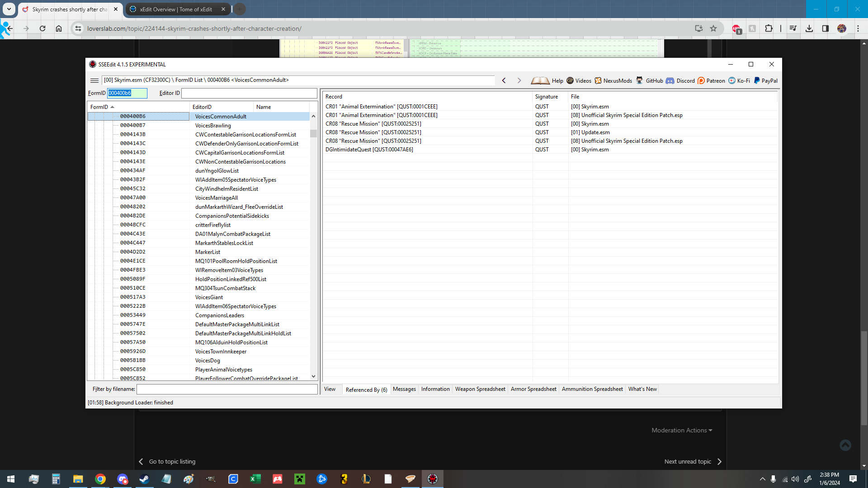The width and height of the screenshot is (868, 488).
Task: Sort by Signature column header
Action: tap(550, 97)
